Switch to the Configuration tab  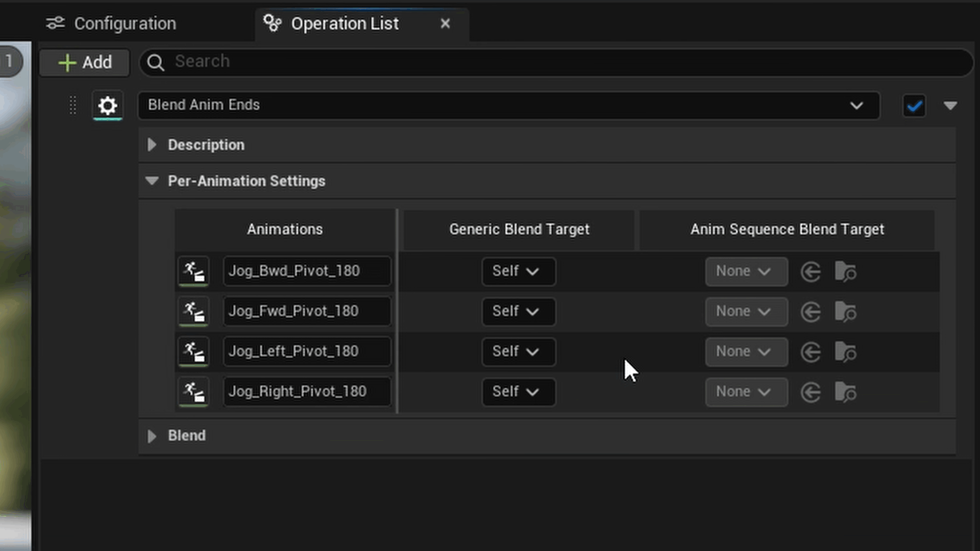111,23
